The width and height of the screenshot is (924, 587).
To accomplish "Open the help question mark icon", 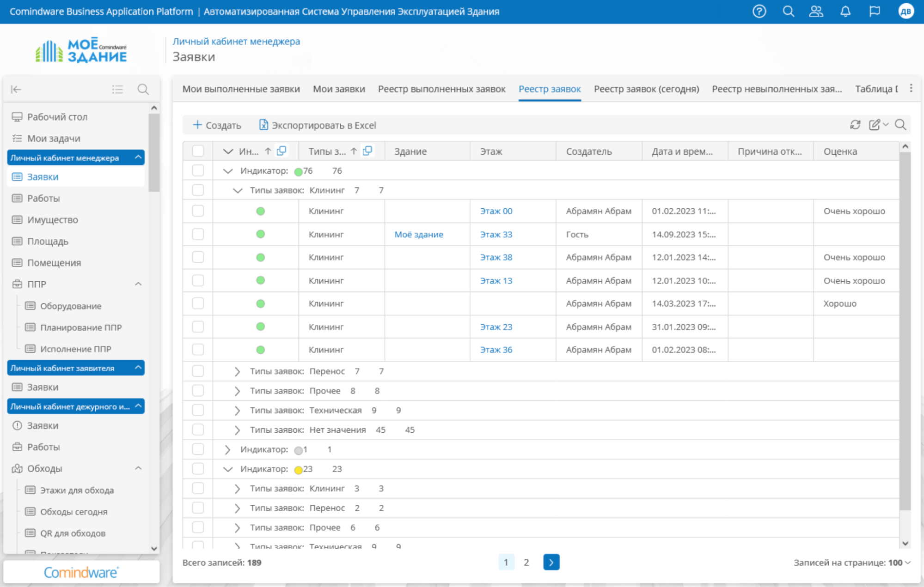I will pyautogui.click(x=759, y=11).
